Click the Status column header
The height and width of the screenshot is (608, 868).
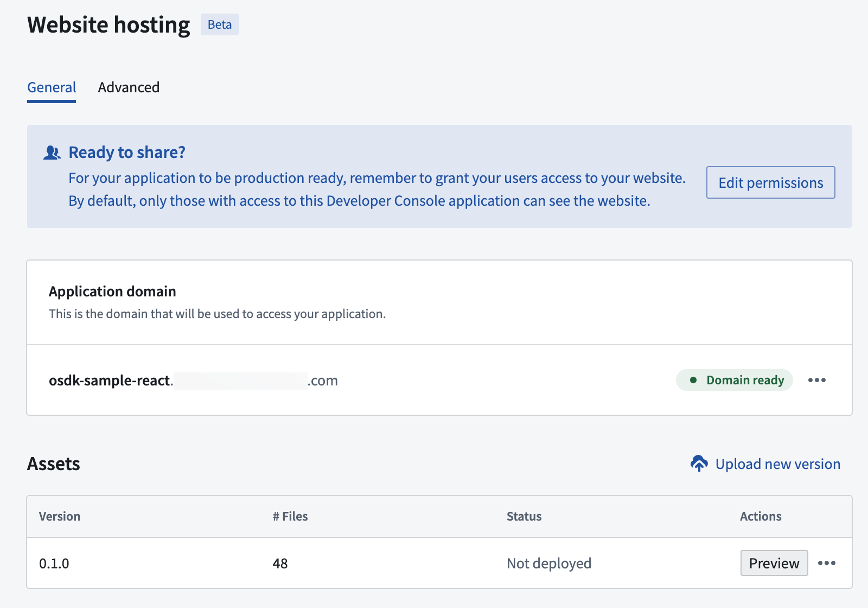(x=524, y=516)
